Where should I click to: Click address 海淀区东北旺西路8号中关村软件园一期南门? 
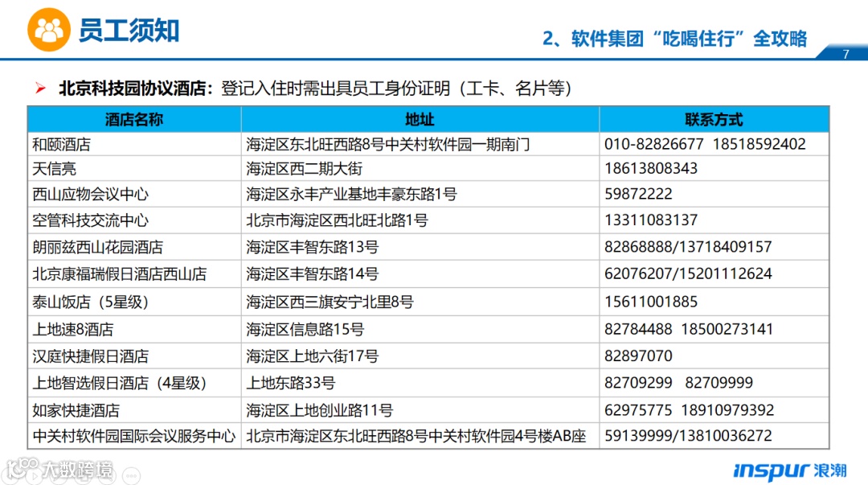(388, 144)
